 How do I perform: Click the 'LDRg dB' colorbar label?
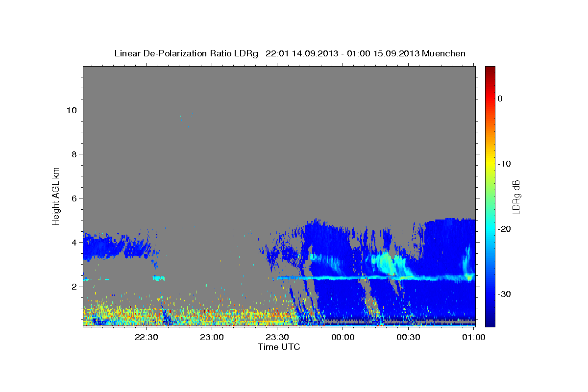pyautogui.click(x=515, y=196)
